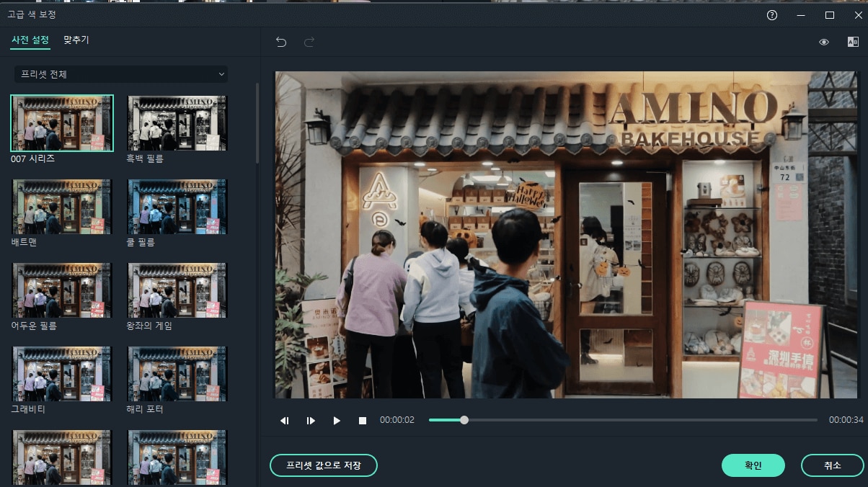The height and width of the screenshot is (487, 868).
Task: Play the video preview
Action: pyautogui.click(x=337, y=420)
